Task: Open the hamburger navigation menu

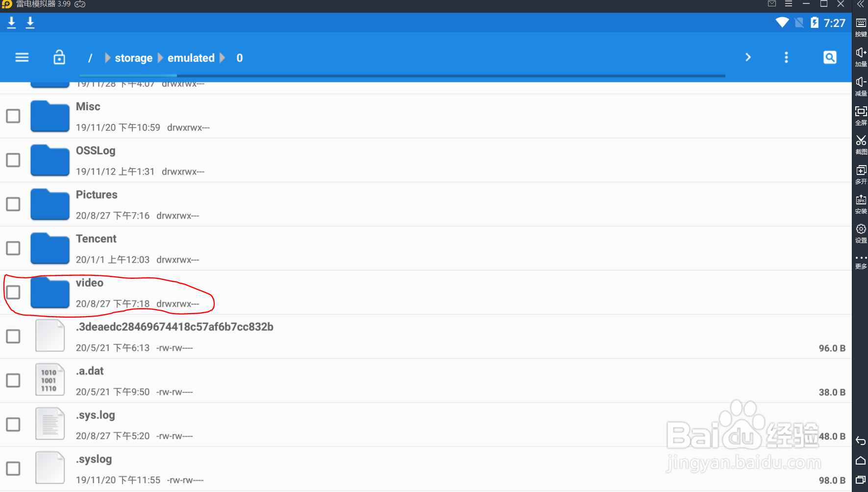Action: coord(22,57)
